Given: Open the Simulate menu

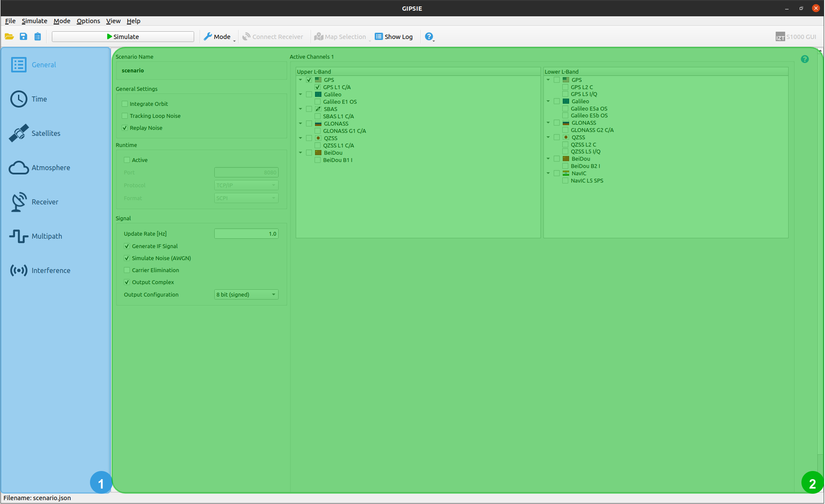Looking at the screenshot, I should (x=34, y=21).
